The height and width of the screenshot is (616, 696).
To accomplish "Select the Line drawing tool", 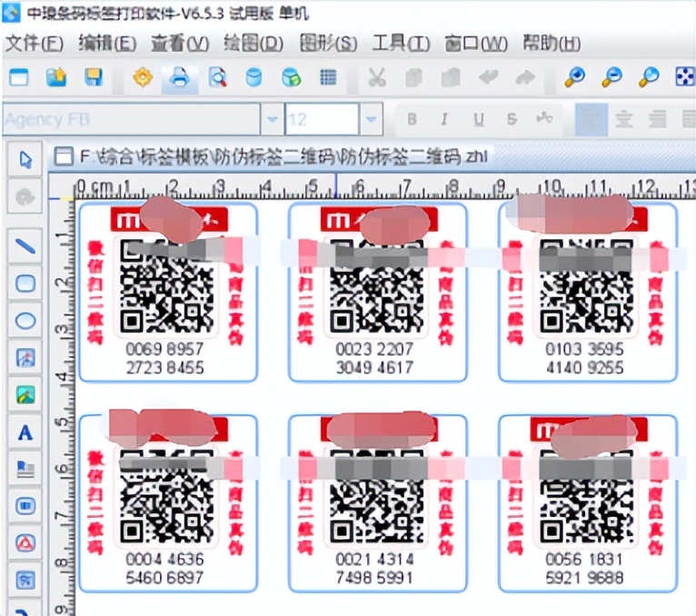I will pos(25,246).
